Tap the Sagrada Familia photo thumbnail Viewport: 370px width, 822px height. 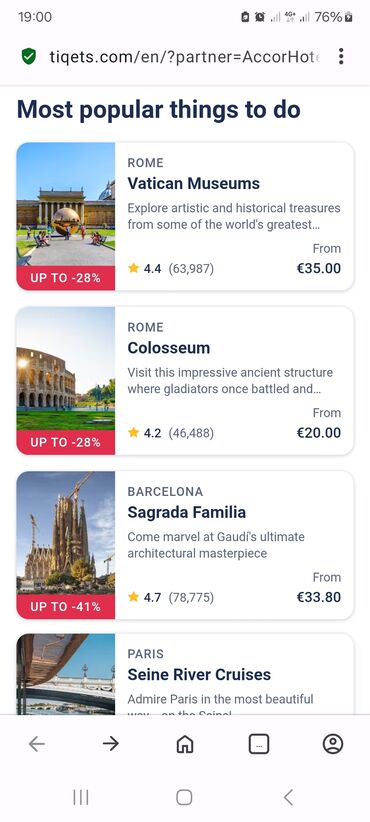point(66,533)
